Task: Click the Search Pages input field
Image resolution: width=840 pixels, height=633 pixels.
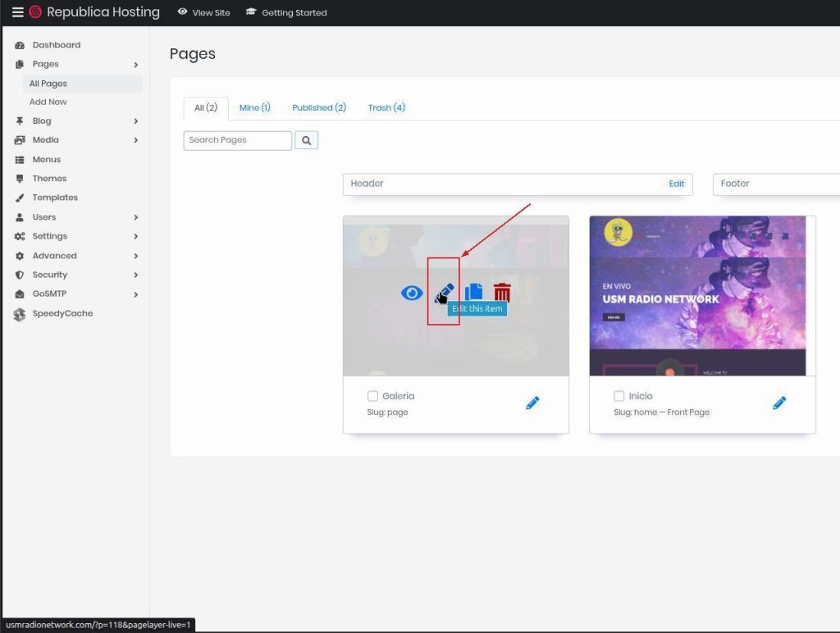Action: (x=237, y=140)
